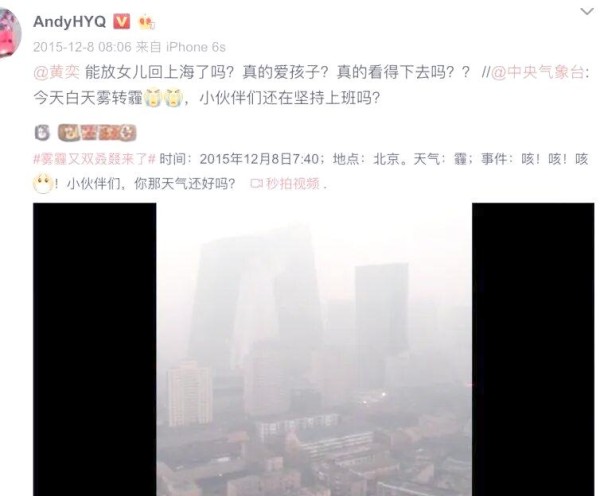Image resolution: width=600 pixels, height=496 pixels.
Task: Click the blurred account name badge
Action: (x=97, y=133)
